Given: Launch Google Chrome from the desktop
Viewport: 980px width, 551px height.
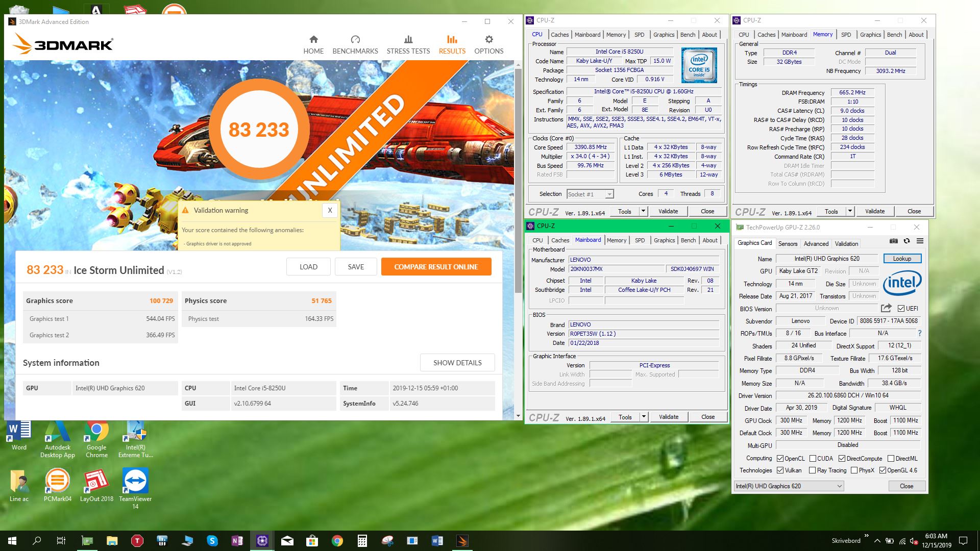Looking at the screenshot, I should click(x=96, y=440).
